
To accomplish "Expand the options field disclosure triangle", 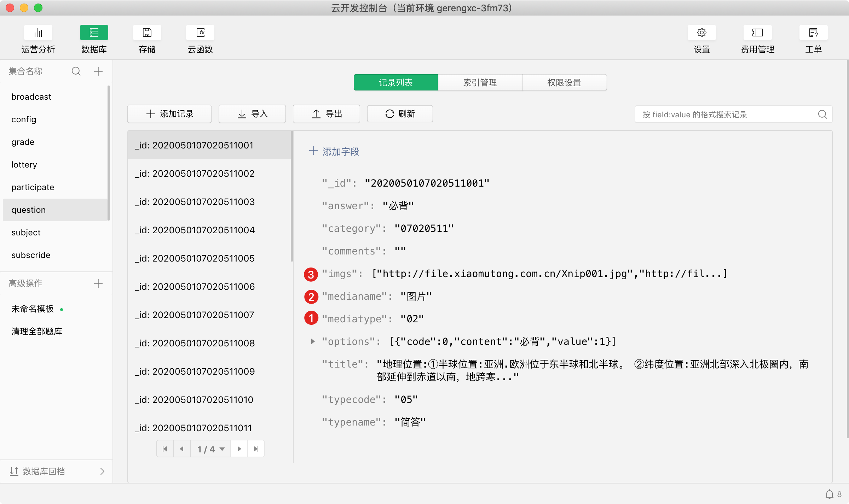I will [313, 341].
